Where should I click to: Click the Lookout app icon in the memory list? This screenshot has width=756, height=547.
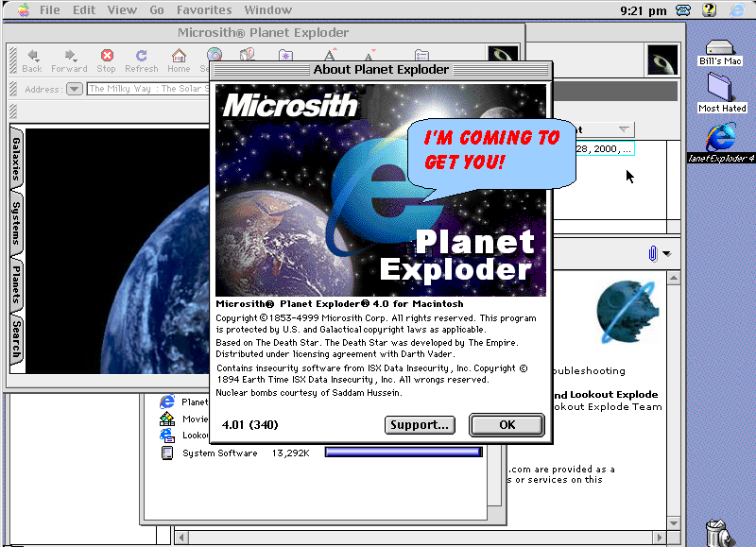[x=167, y=436]
